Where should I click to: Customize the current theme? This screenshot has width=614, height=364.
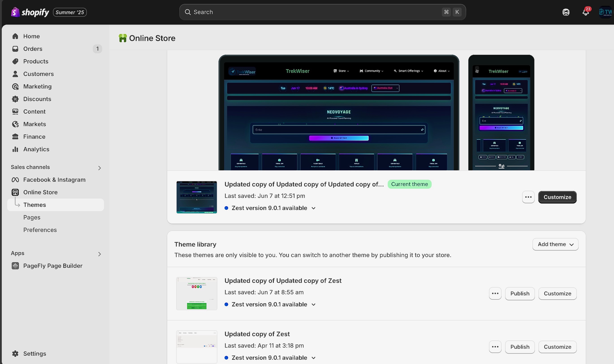click(x=557, y=197)
